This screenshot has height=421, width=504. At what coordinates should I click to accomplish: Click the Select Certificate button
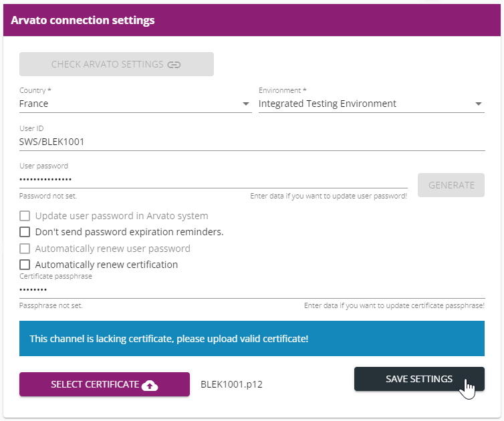[104, 384]
